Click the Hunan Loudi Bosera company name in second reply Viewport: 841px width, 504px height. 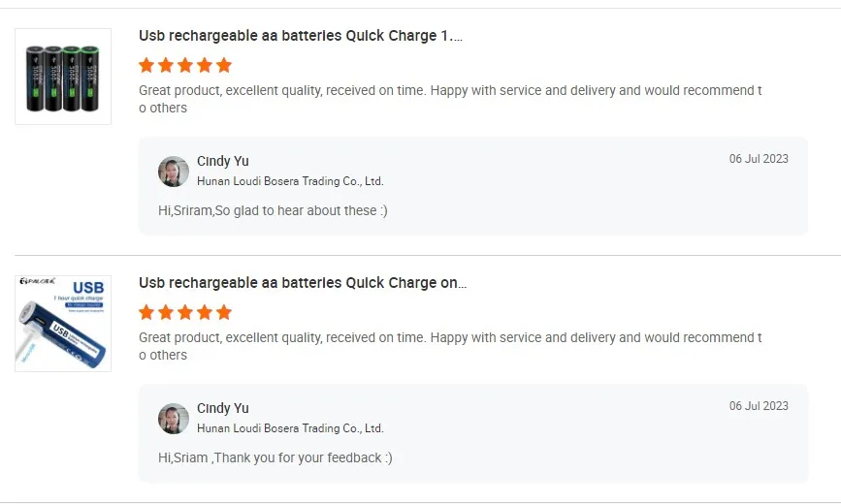click(290, 428)
